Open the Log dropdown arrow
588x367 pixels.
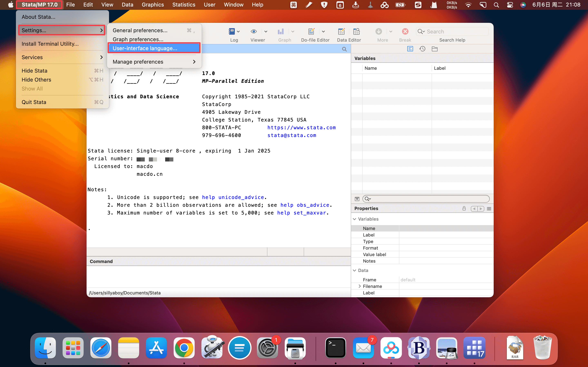pos(238,32)
